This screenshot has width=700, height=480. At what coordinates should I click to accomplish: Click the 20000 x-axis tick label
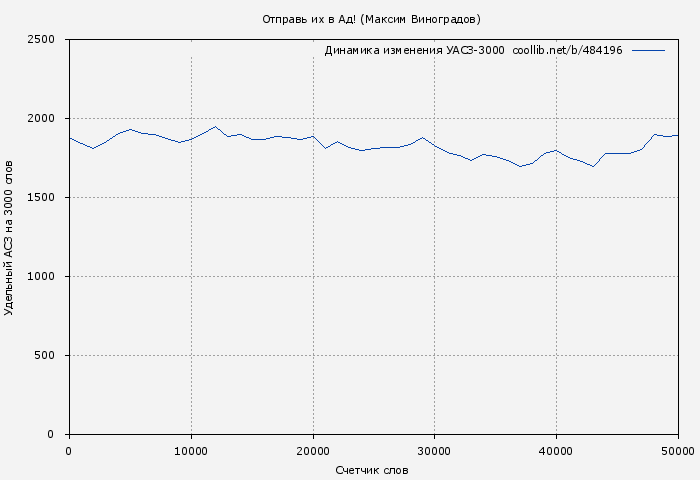[x=312, y=451]
